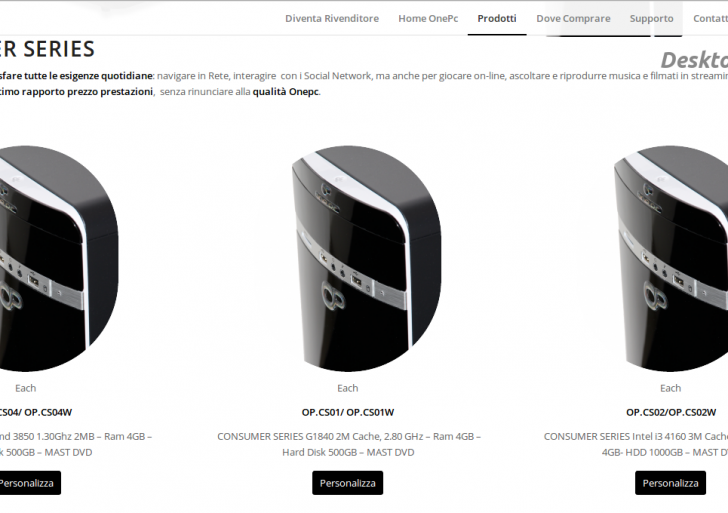Click the OP.CS01/ OP.CS01W product title
Viewport: 728px width, 513px height.
[348, 412]
